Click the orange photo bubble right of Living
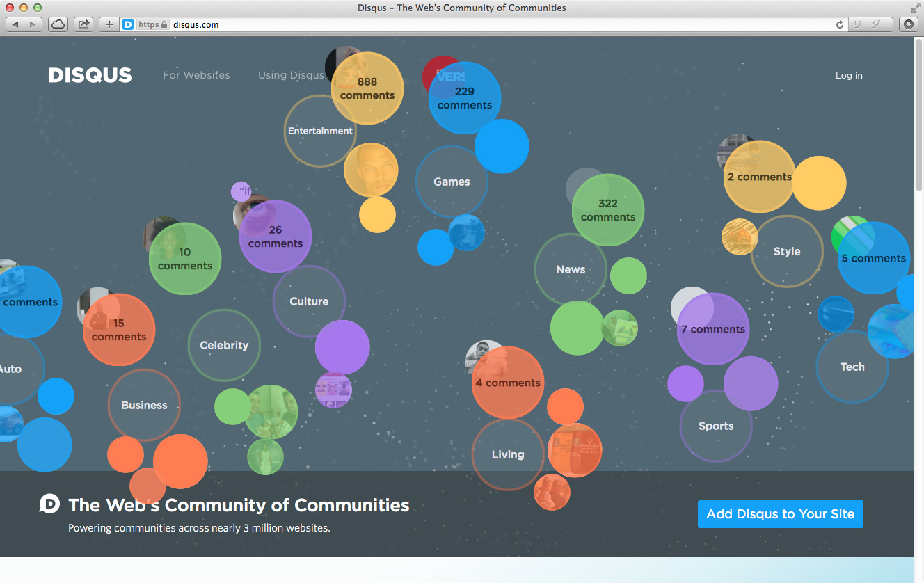Image resolution: width=924 pixels, height=583 pixels. (575, 450)
